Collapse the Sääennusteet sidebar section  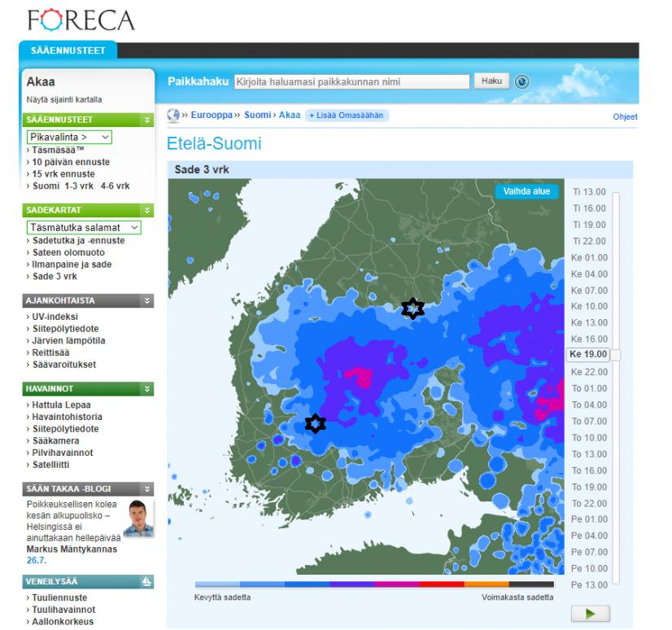[147, 120]
